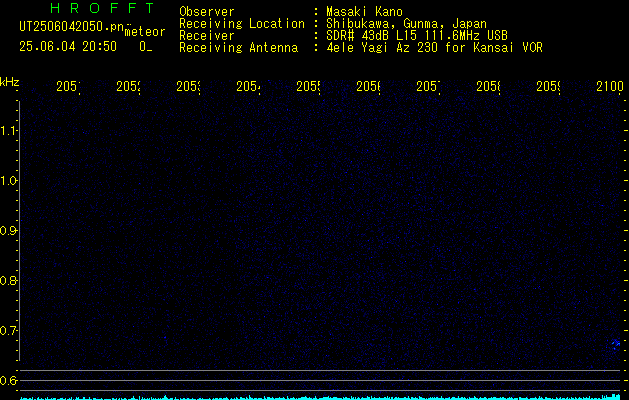629x400 pixels.
Task: Click the 0.7 kHz axis tick label
Action: (x=8, y=330)
